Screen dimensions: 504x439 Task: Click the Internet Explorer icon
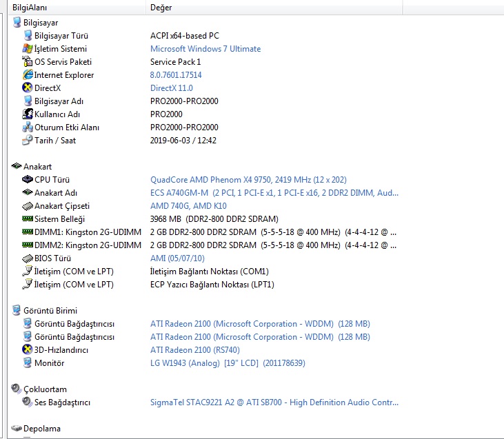pos(28,75)
